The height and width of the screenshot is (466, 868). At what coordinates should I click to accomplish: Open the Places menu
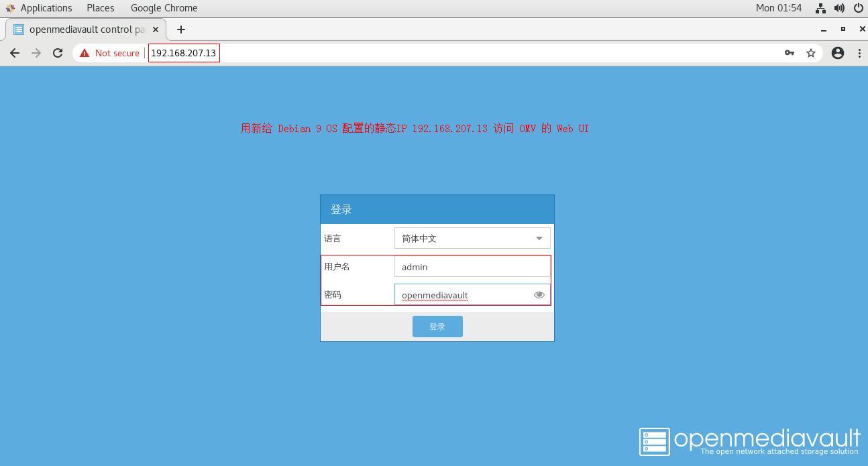pyautogui.click(x=101, y=8)
